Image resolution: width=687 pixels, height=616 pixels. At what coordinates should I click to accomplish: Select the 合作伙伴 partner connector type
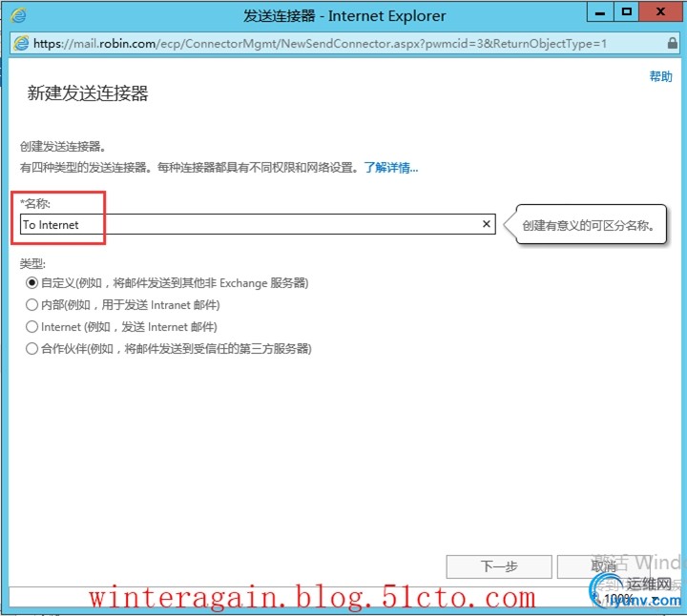(31, 348)
